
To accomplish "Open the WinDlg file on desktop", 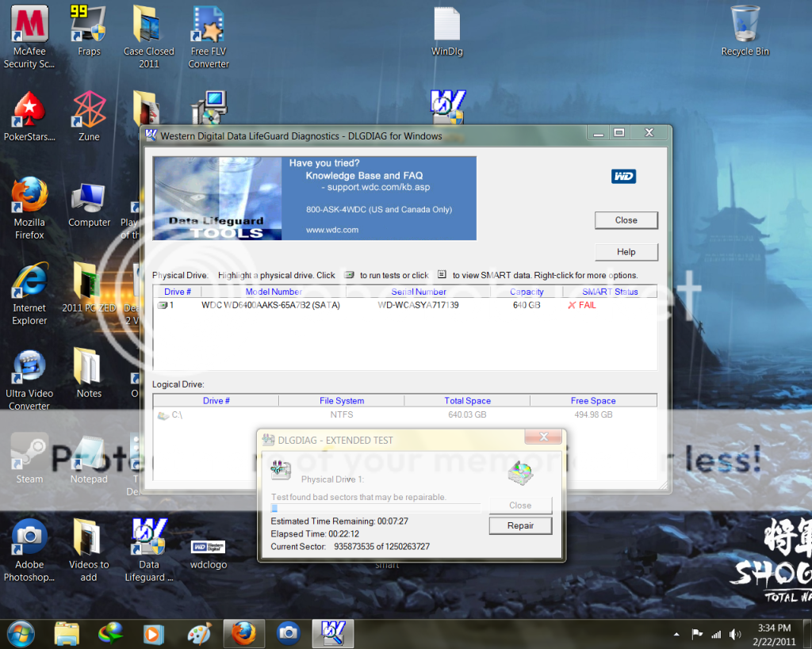I will (447, 31).
